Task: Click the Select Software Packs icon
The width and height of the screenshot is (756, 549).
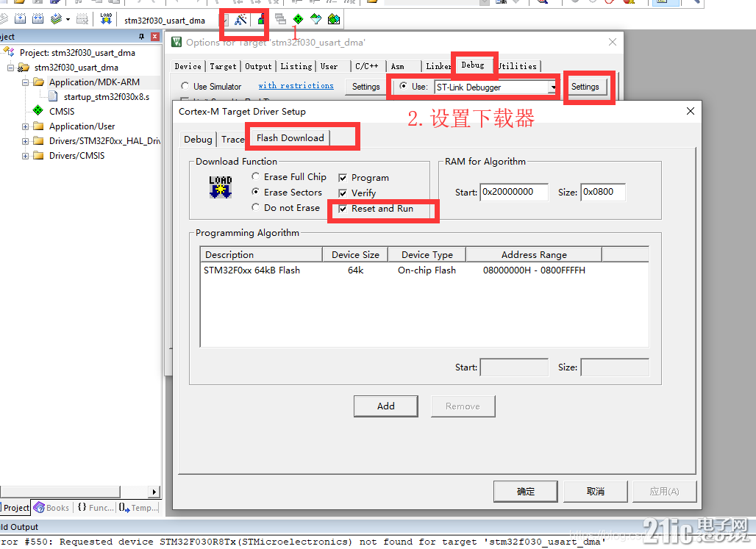Action: pos(315,19)
